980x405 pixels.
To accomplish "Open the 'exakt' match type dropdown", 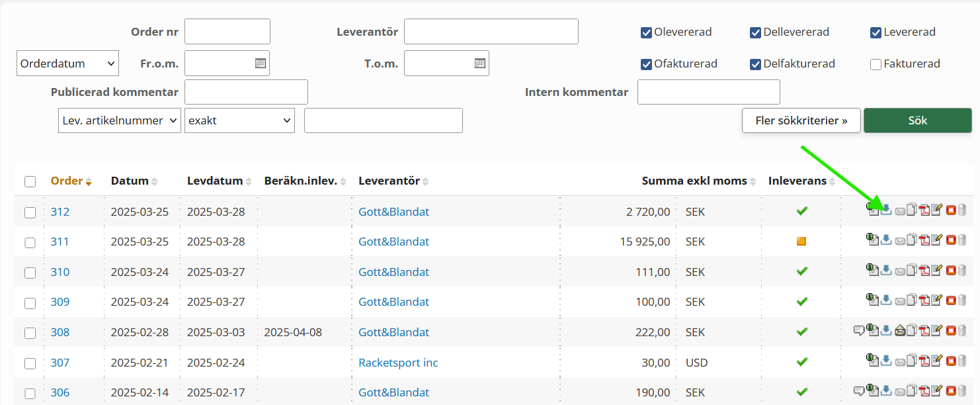I will pos(239,120).
